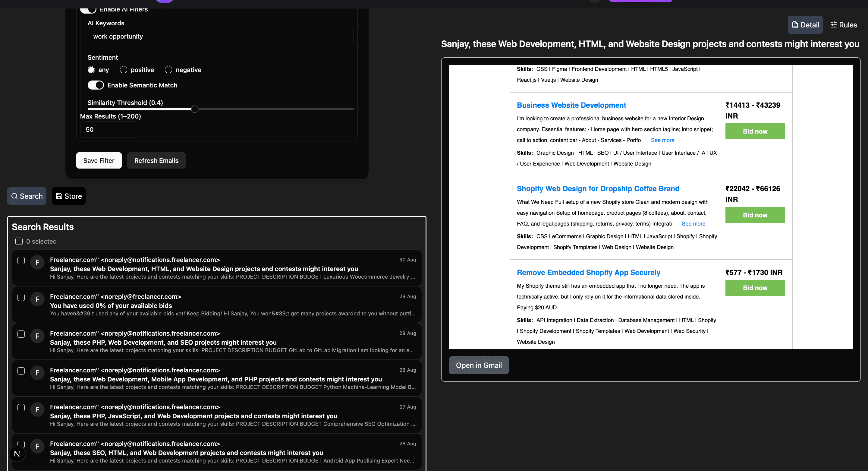The width and height of the screenshot is (868, 471).
Task: Expand See more under Shopify Web Design
Action: (693, 223)
